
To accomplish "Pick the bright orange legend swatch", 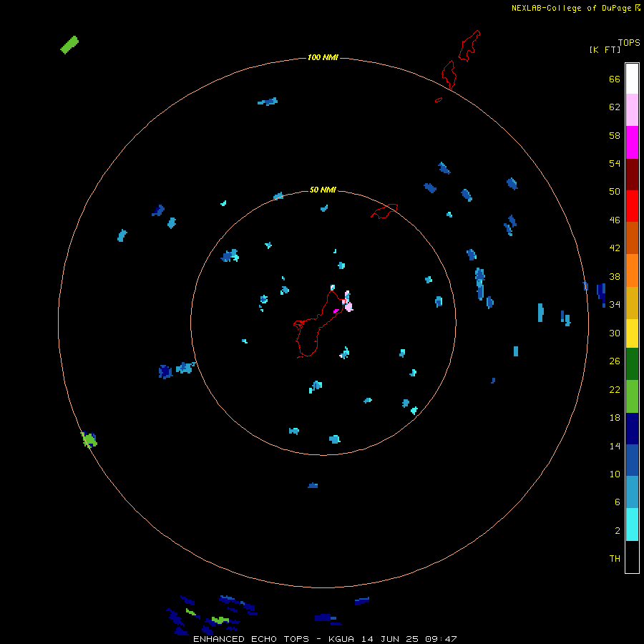I will point(632,270).
